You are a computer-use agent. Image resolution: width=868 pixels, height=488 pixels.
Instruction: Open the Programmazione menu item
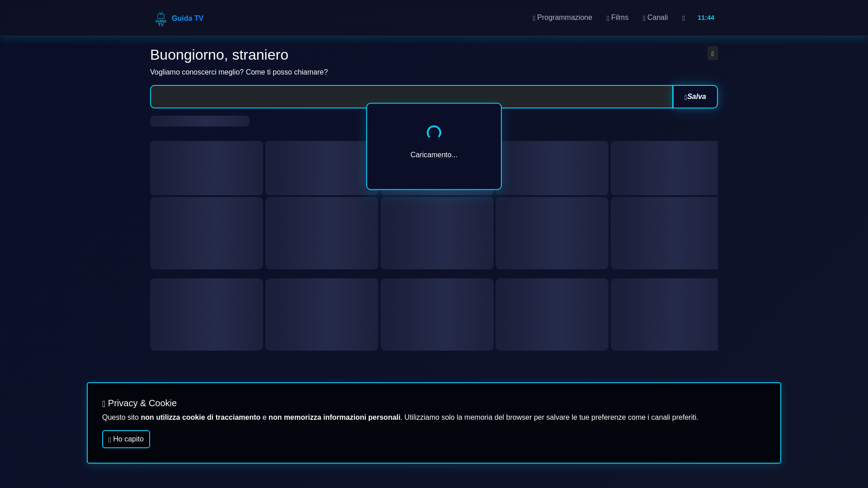[564, 18]
